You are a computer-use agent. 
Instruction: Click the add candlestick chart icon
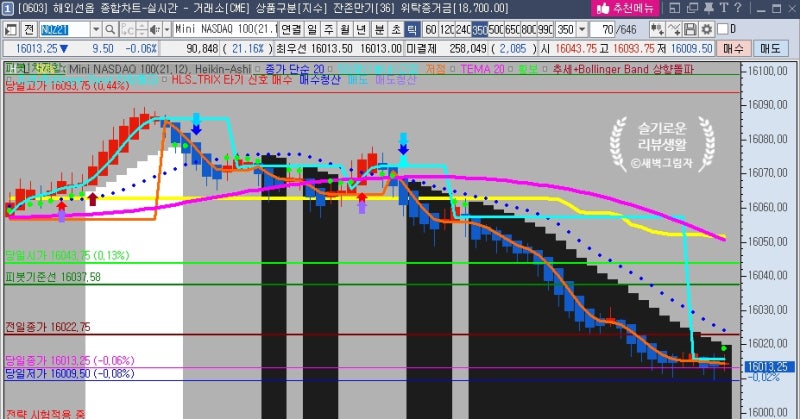(x=657, y=30)
